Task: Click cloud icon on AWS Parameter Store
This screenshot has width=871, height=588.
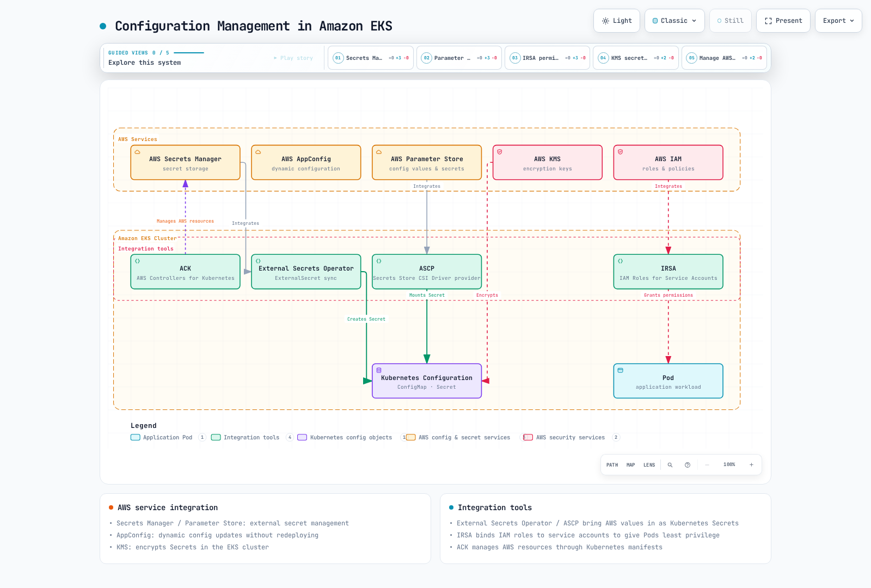Action: (x=379, y=152)
